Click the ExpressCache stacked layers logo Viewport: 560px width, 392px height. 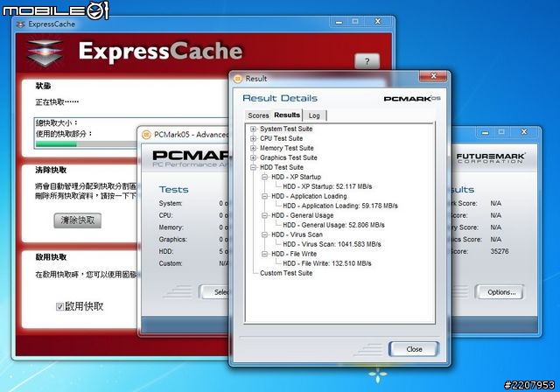(x=45, y=52)
